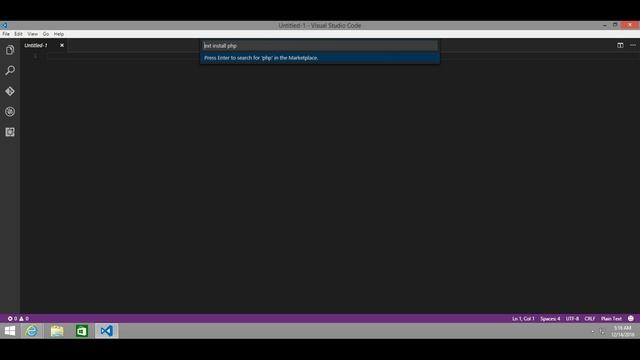Open the Edit menu

pyautogui.click(x=18, y=34)
